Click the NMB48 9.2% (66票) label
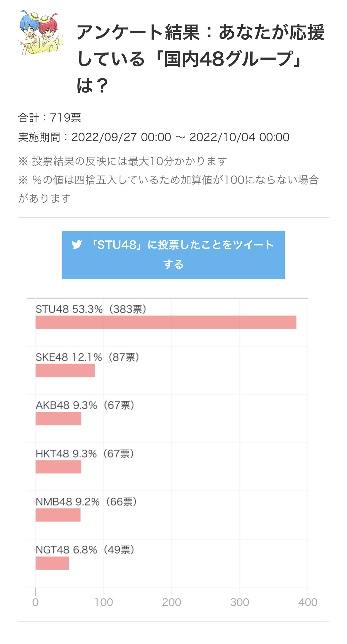This screenshot has height=644, width=347. 86,502
